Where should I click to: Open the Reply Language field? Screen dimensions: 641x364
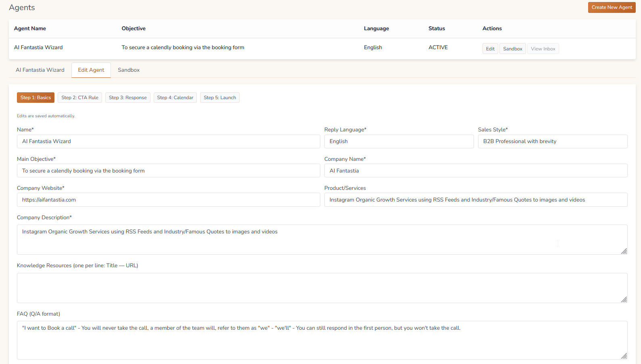tap(399, 141)
